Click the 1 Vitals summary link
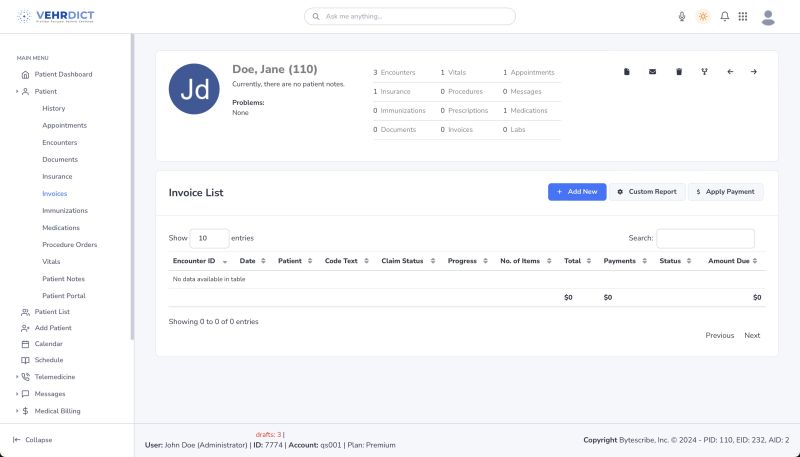Image resolution: width=800 pixels, height=457 pixels. point(453,72)
